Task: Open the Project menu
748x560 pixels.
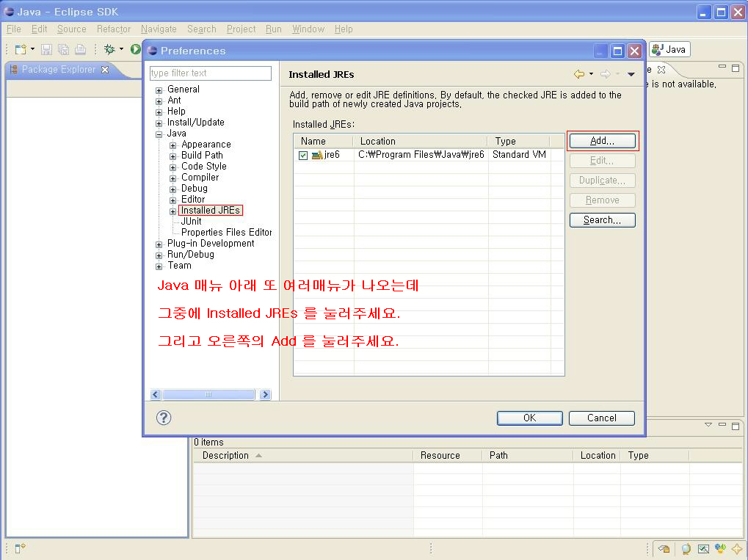Action: coord(241,29)
